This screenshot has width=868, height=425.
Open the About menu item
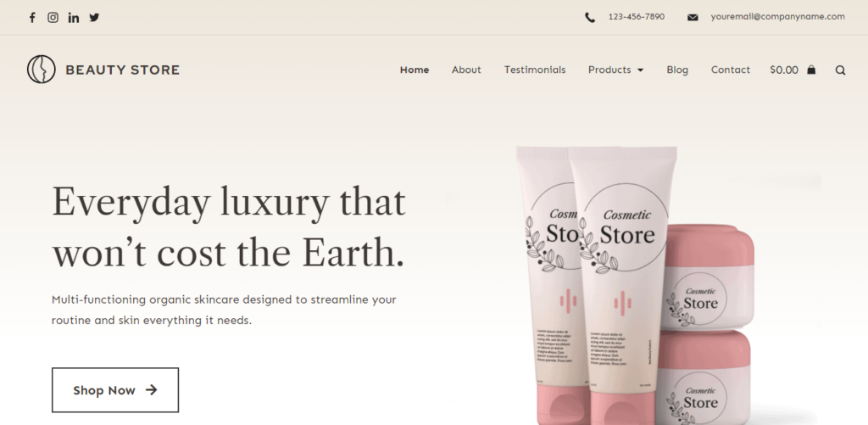(x=466, y=70)
